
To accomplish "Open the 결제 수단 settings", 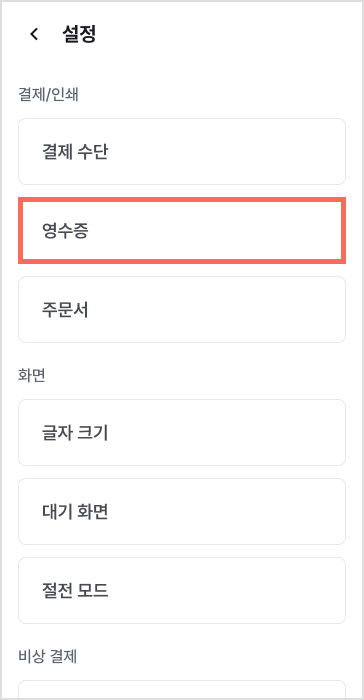I will [182, 151].
